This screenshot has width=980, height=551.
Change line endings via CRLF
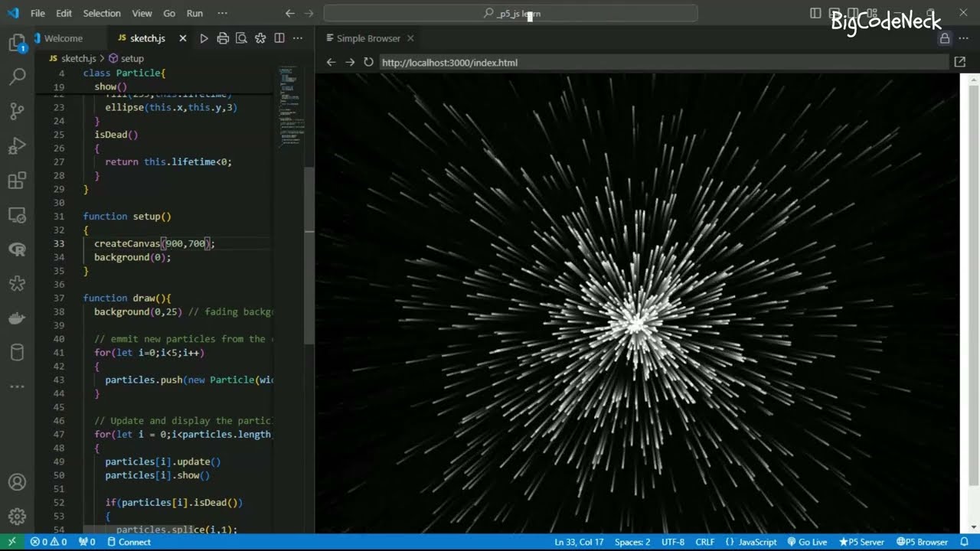705,542
